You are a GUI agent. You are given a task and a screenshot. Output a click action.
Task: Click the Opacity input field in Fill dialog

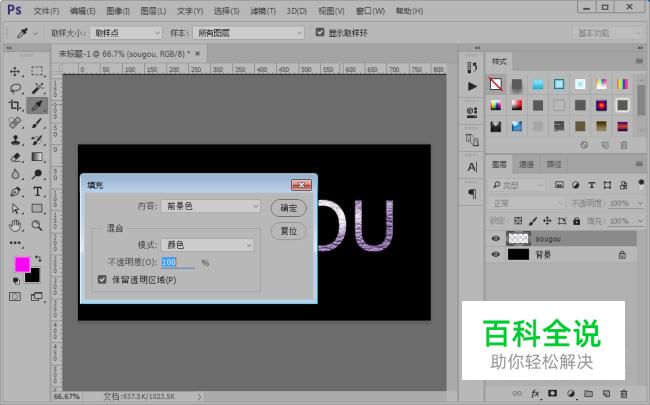(177, 262)
